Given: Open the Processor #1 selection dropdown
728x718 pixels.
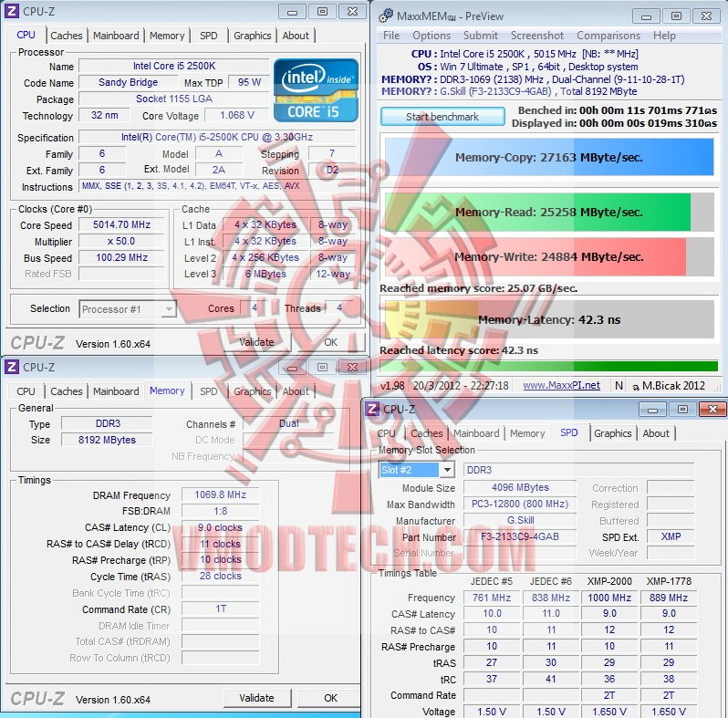Looking at the screenshot, I should (x=128, y=309).
